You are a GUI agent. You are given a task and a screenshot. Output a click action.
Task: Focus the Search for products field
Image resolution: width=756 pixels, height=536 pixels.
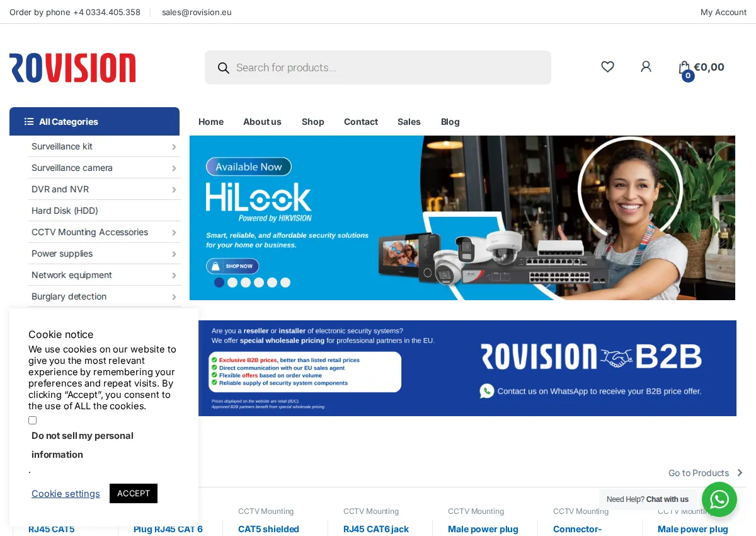(378, 67)
